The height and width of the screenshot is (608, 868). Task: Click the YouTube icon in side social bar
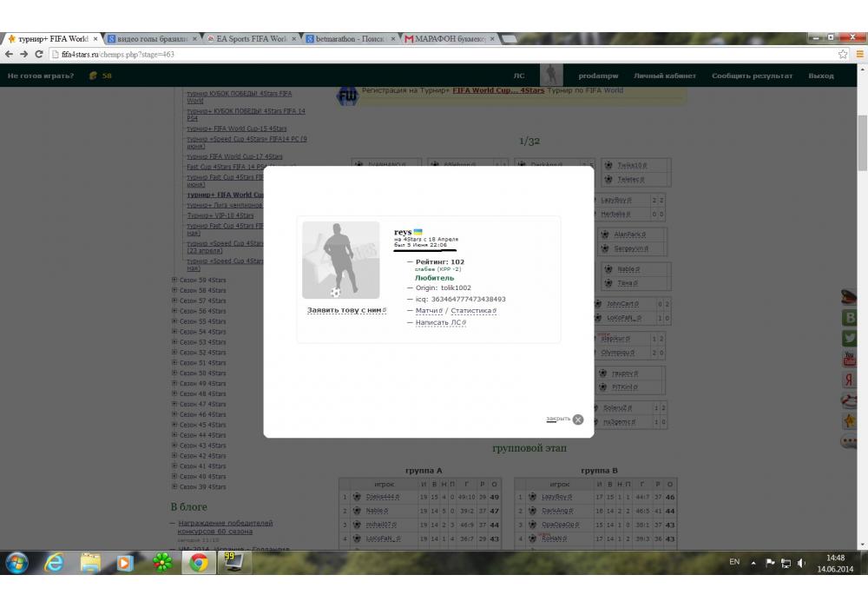(849, 360)
